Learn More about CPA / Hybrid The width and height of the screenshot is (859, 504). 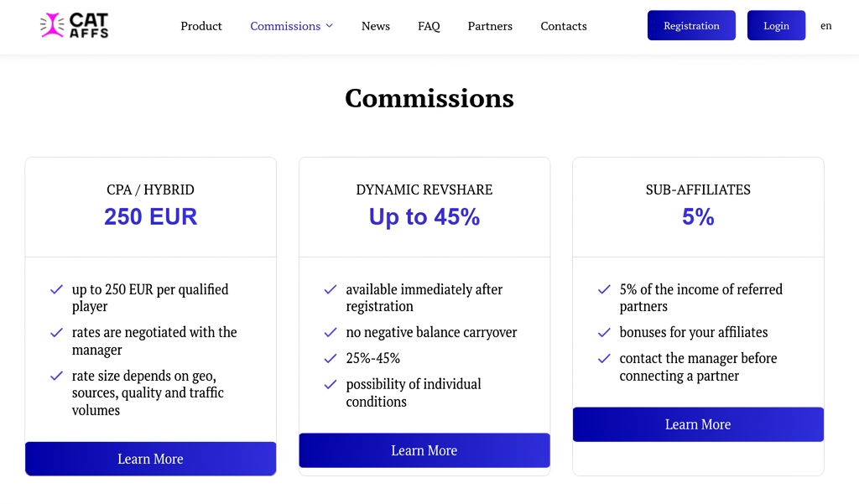pos(151,459)
